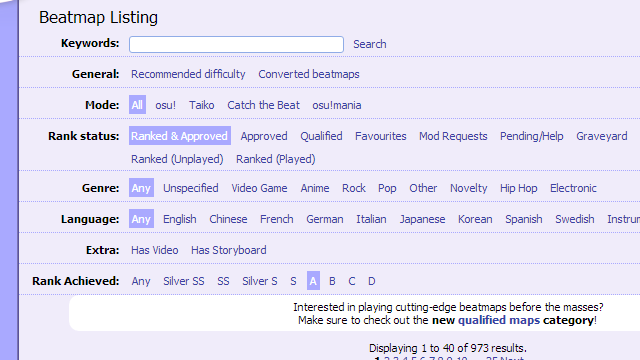This screenshot has height=360, width=640.
Task: Select rank D in Rank Achieved
Action: tap(371, 281)
